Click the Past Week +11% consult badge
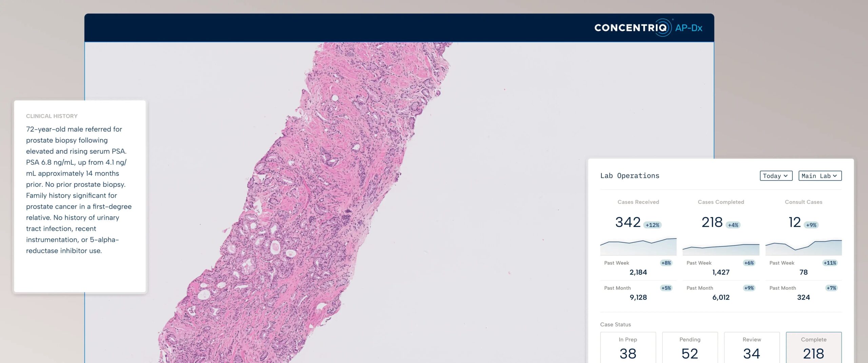 coord(830,263)
